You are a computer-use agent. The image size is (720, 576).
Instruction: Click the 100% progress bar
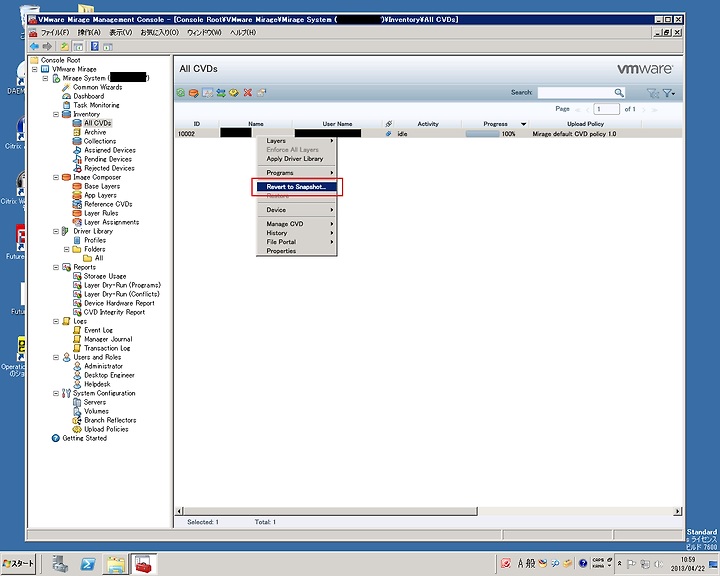coord(482,134)
